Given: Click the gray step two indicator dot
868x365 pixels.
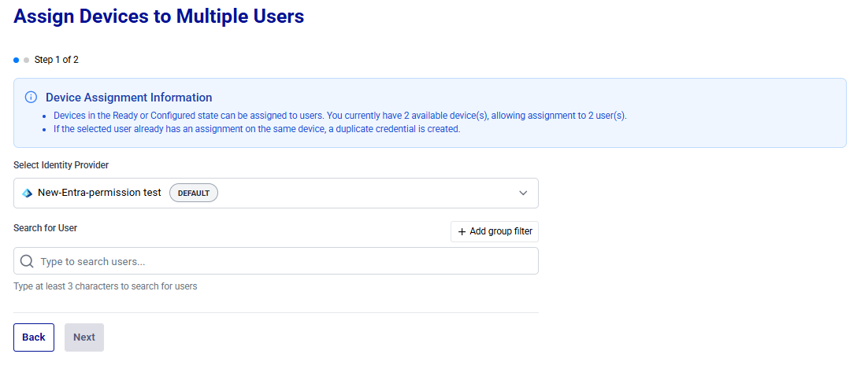Looking at the screenshot, I should 26,60.
